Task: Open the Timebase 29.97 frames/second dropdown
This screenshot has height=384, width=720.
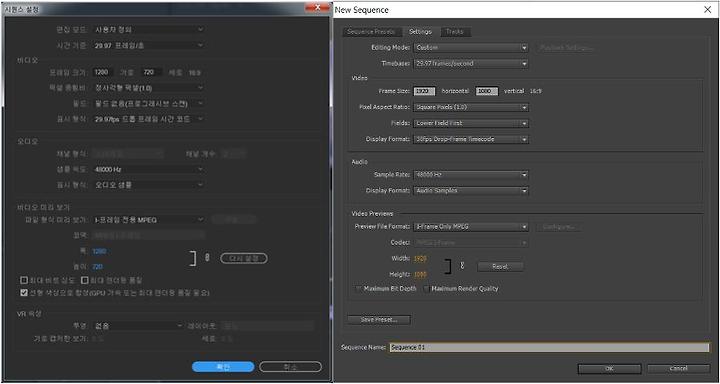Action: (471, 63)
